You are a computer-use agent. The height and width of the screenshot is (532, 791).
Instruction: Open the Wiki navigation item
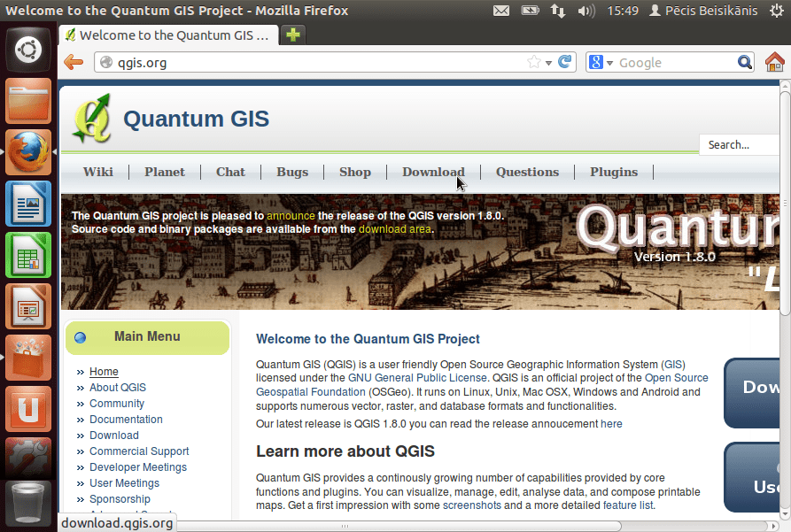tap(98, 172)
